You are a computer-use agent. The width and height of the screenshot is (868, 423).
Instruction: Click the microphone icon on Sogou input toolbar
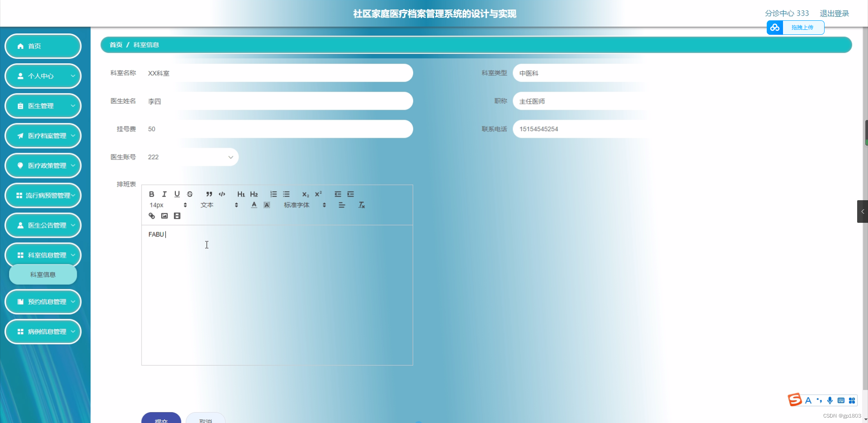(830, 400)
